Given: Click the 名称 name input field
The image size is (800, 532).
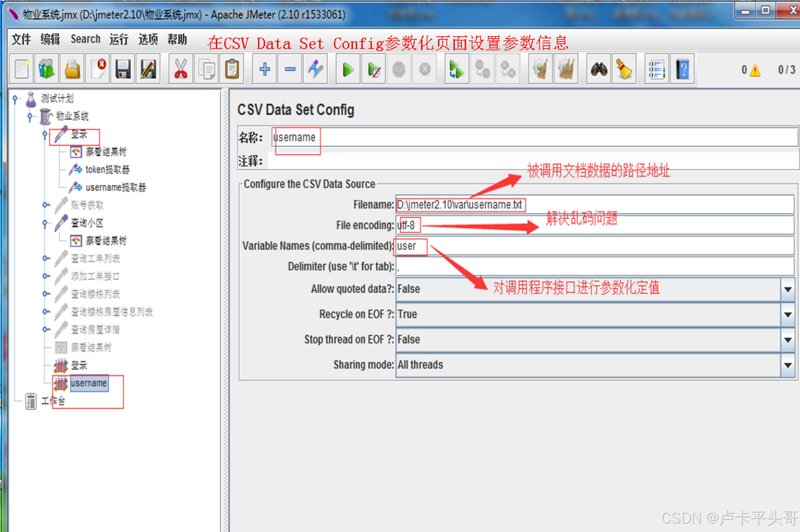Looking at the screenshot, I should 534,138.
